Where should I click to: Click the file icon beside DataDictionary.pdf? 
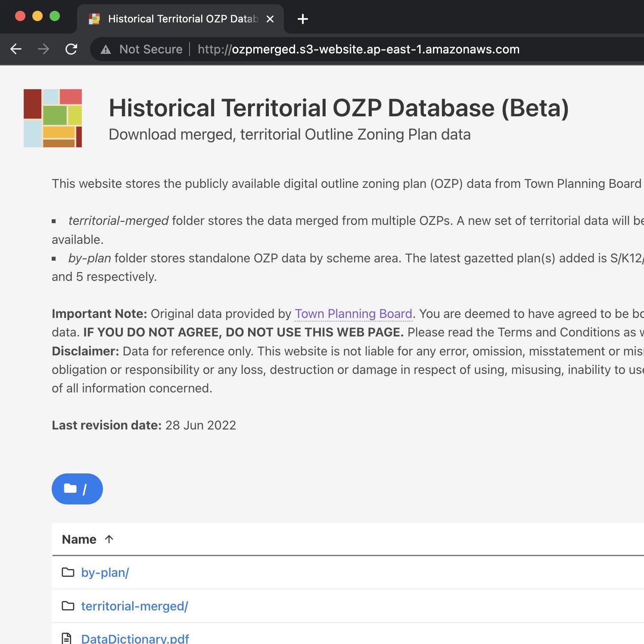pos(67,638)
